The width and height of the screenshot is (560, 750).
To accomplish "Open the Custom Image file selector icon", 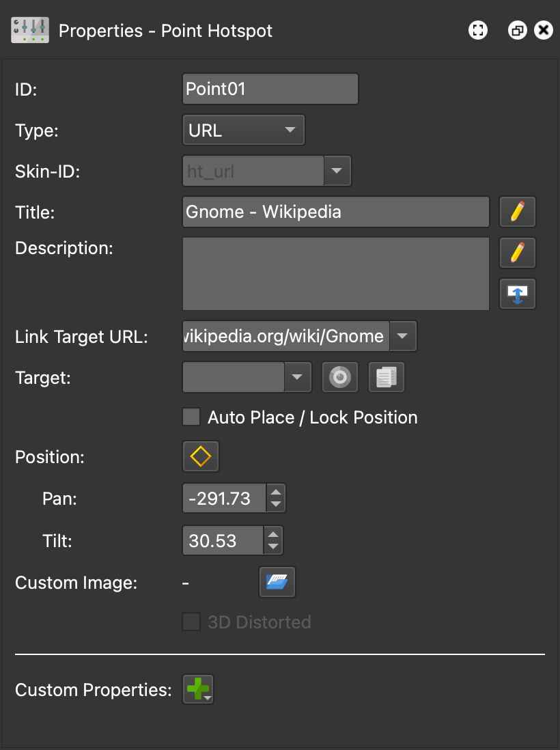I will (277, 582).
